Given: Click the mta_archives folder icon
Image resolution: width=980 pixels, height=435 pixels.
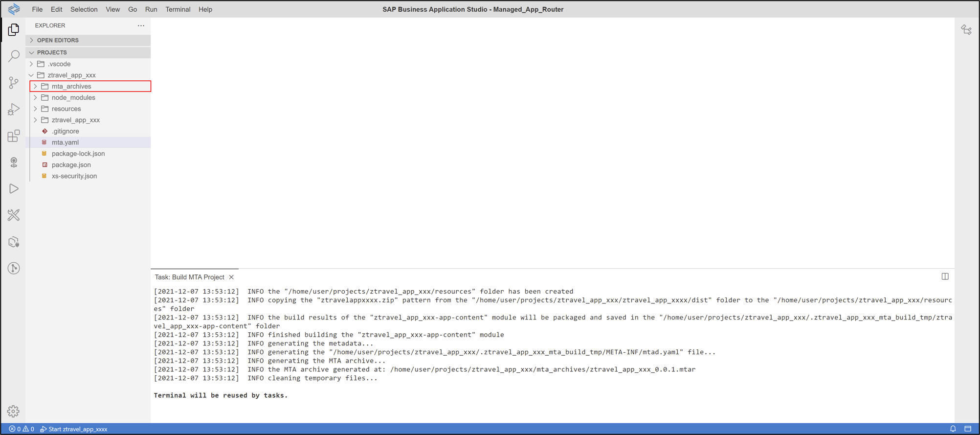Looking at the screenshot, I should pyautogui.click(x=45, y=86).
